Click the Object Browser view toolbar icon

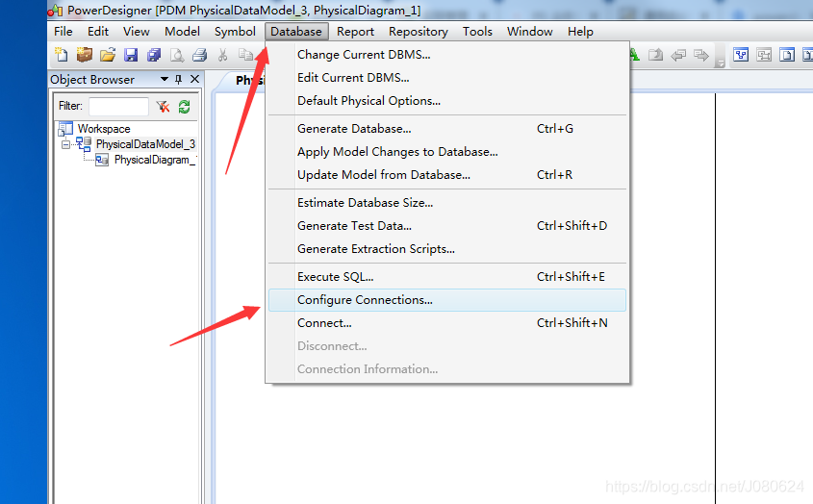pos(741,55)
